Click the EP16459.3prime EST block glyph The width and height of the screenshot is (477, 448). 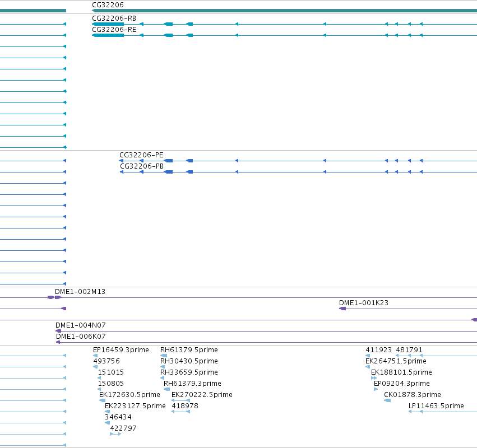tap(95, 356)
